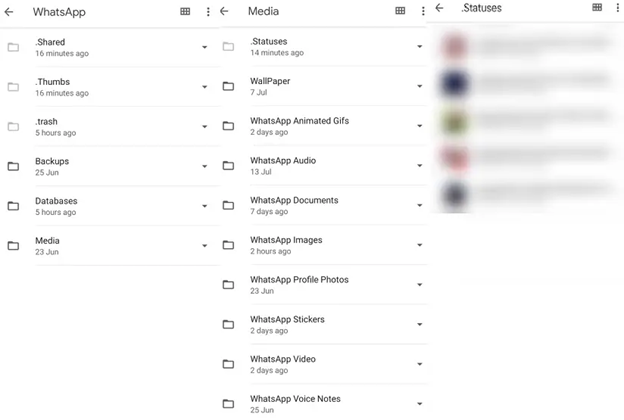Open the WhatsApp Profile Photos folder icon
624x420 pixels.
pos(228,285)
